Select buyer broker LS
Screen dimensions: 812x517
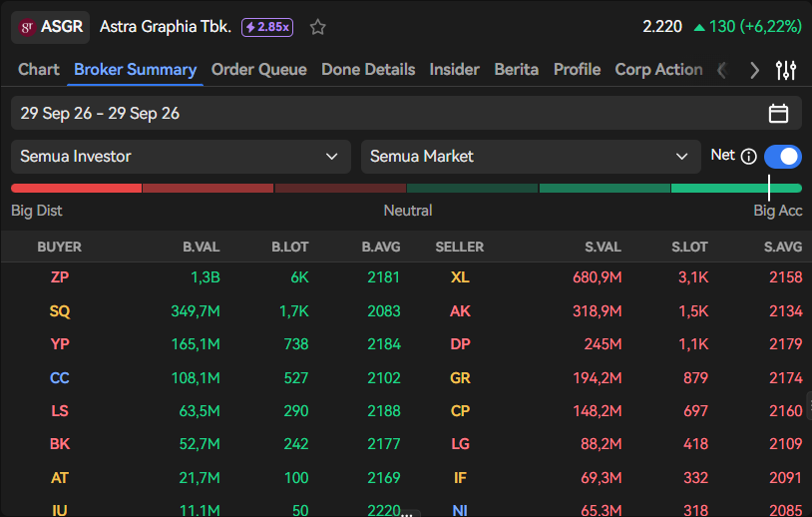coord(60,411)
